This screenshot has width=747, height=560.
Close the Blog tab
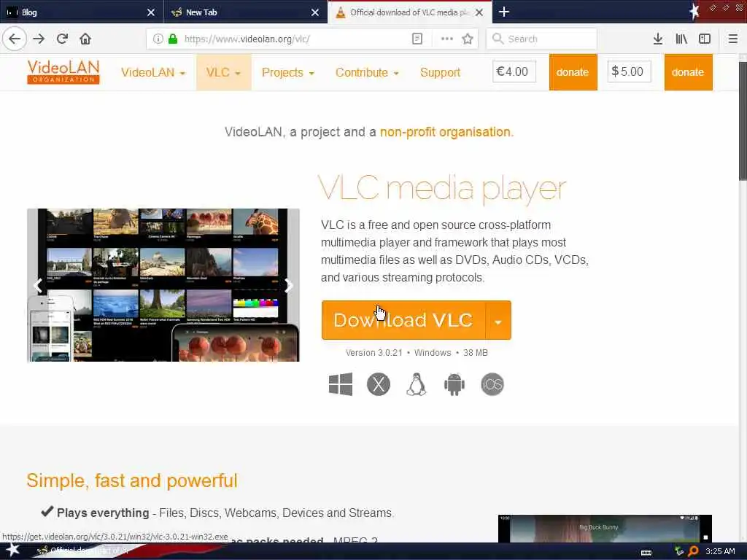(x=151, y=12)
